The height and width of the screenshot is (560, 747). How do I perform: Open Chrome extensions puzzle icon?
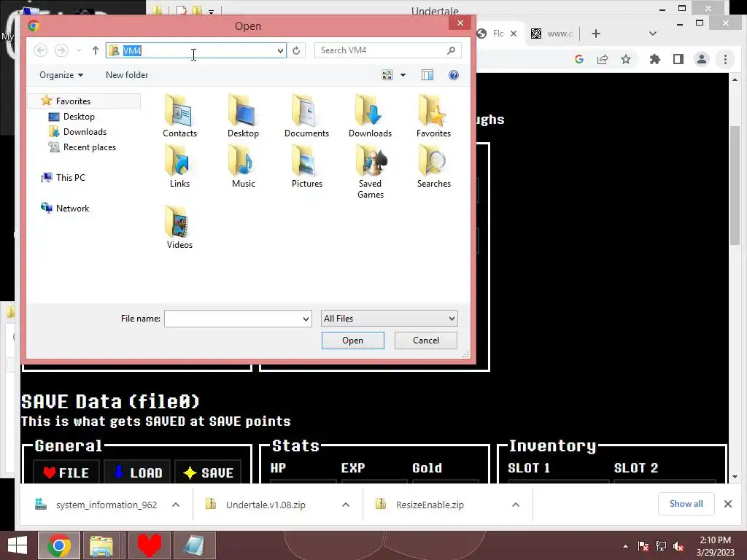[x=655, y=59]
